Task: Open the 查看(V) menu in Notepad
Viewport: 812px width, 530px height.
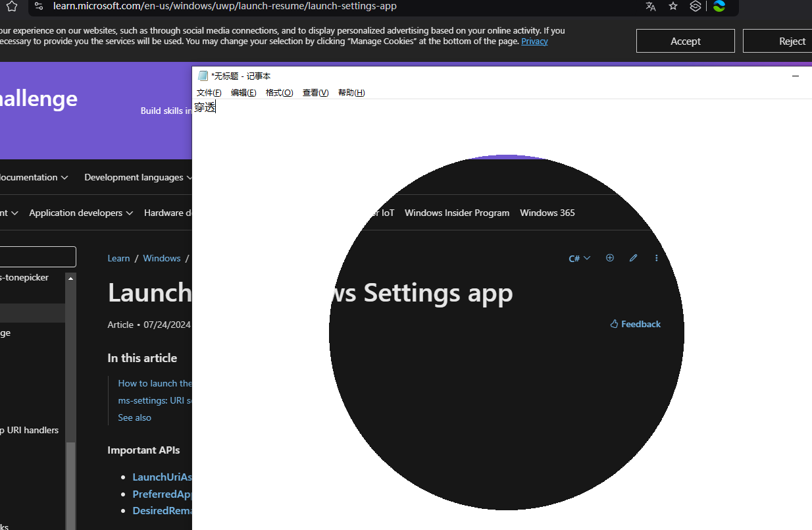Action: (315, 93)
